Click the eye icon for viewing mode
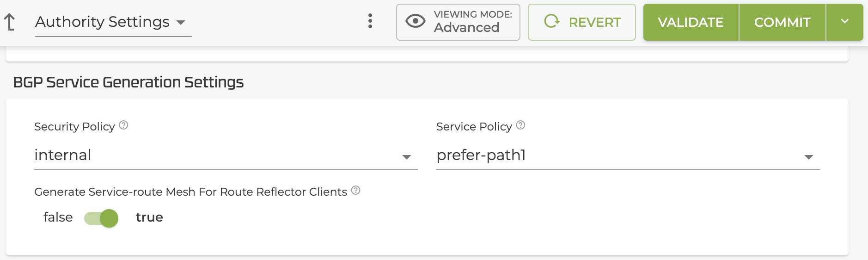 pos(415,21)
